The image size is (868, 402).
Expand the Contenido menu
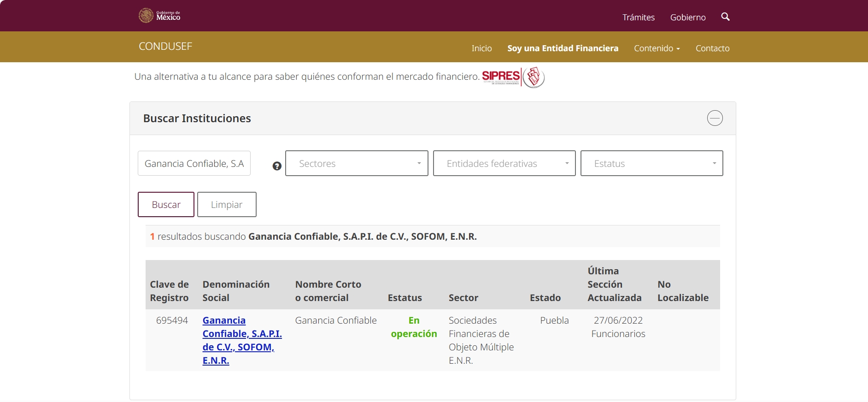(657, 48)
